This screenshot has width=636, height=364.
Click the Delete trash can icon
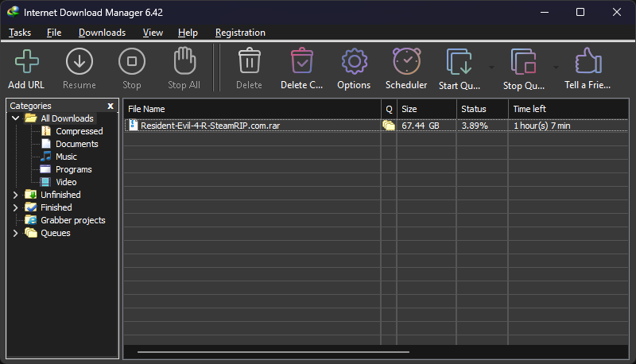tap(250, 60)
